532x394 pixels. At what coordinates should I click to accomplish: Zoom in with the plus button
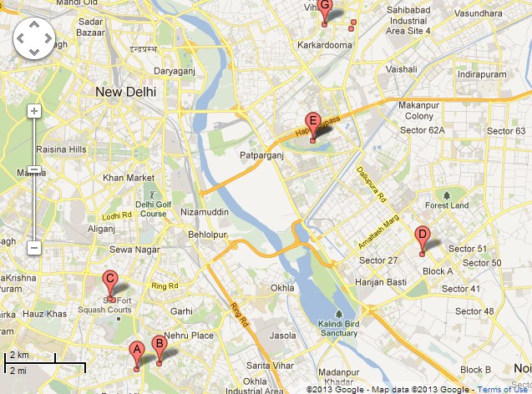pos(34,111)
